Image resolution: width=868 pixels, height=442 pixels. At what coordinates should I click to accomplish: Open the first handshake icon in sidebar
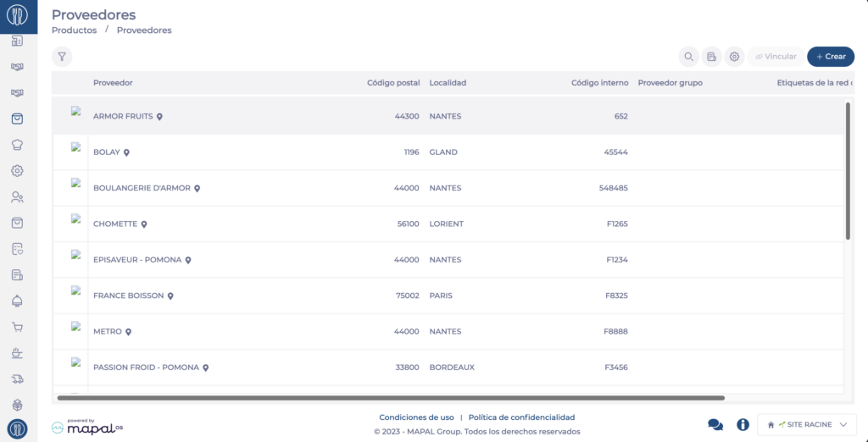tap(17, 67)
